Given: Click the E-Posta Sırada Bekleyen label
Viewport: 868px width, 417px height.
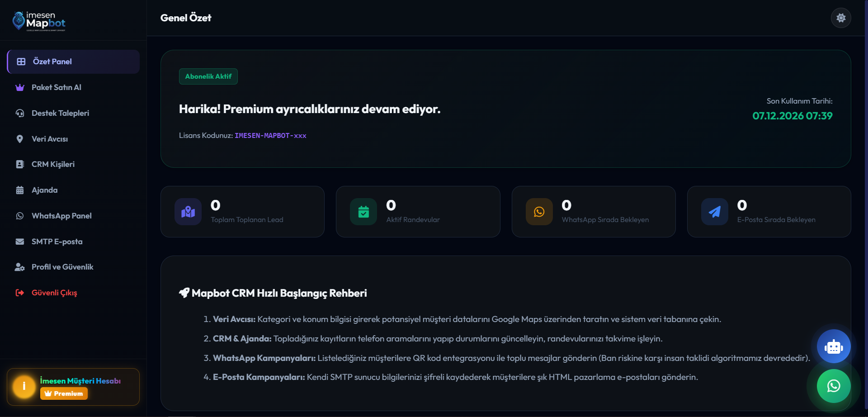Looking at the screenshot, I should tap(776, 220).
